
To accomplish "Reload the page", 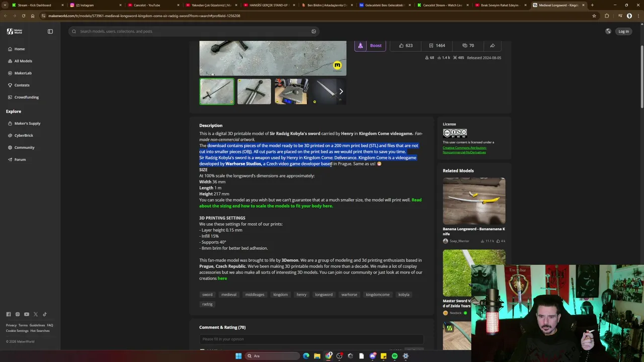I will tap(23, 16).
